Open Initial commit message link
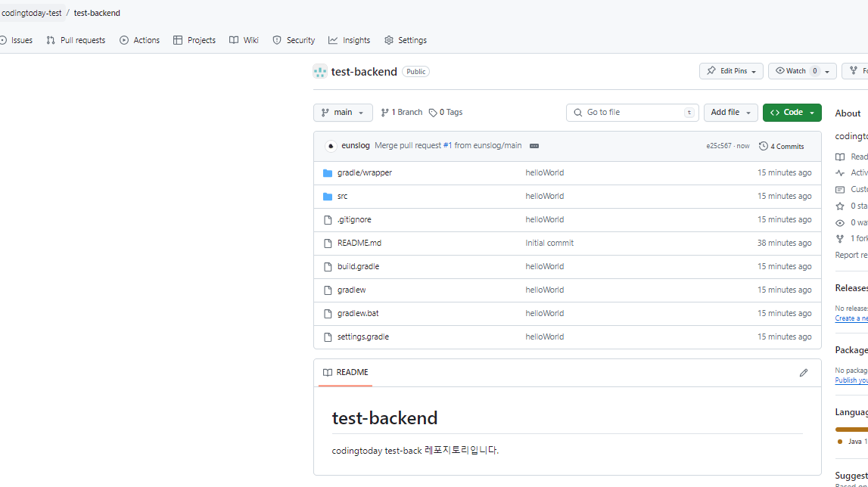Screen dimensions: 868x487 (549, 243)
